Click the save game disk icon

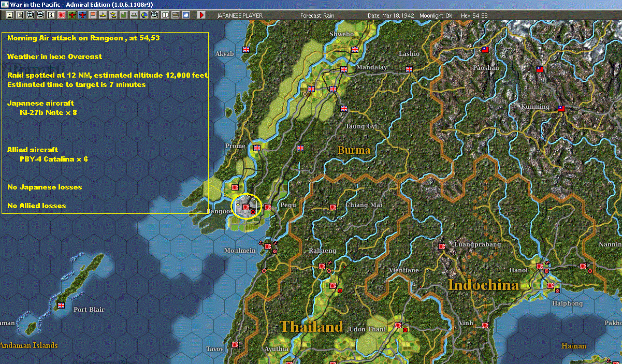tap(10, 15)
